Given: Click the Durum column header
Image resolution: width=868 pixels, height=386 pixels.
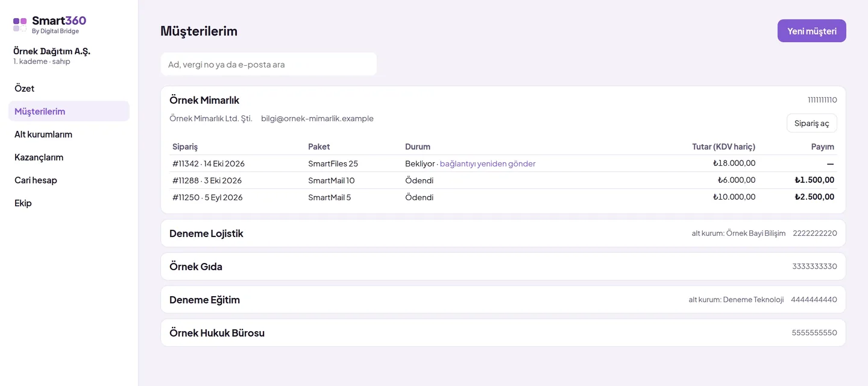Looking at the screenshot, I should coord(418,147).
